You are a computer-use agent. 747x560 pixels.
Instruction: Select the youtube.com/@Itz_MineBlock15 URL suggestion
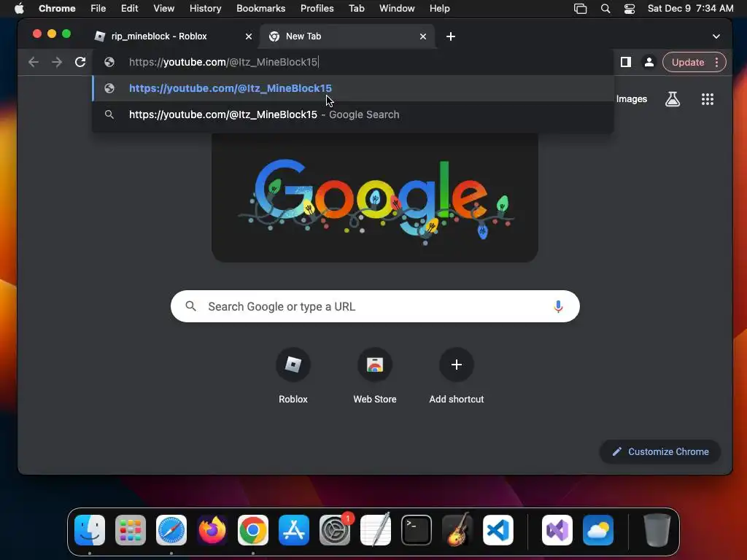click(352, 88)
